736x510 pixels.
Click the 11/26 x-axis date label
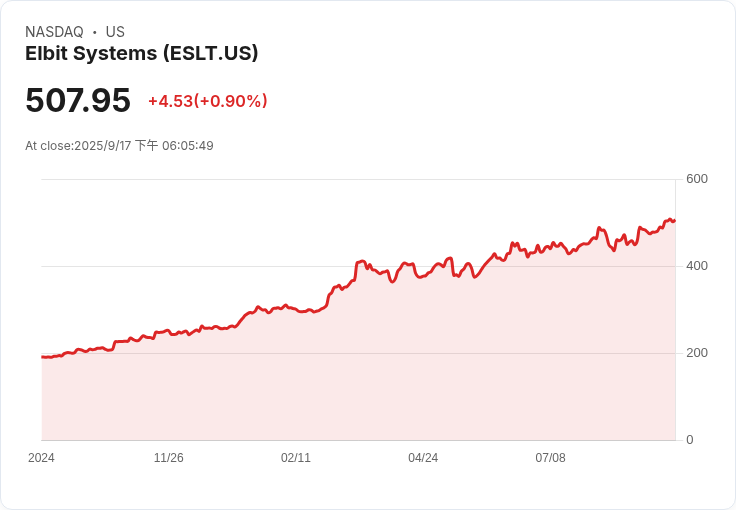(169, 458)
